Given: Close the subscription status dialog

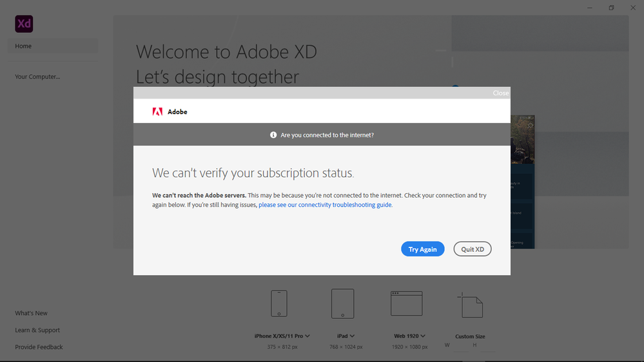Looking at the screenshot, I should pyautogui.click(x=501, y=93).
